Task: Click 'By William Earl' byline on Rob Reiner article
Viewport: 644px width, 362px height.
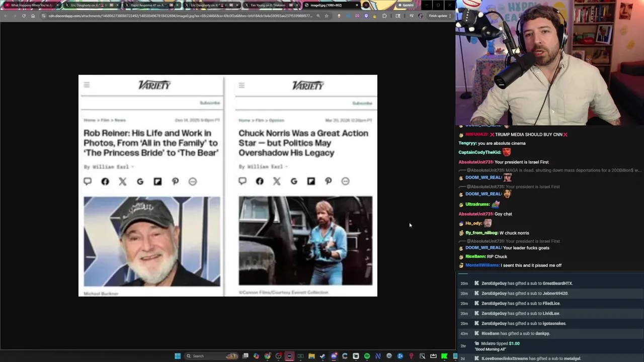Action: 106,167
